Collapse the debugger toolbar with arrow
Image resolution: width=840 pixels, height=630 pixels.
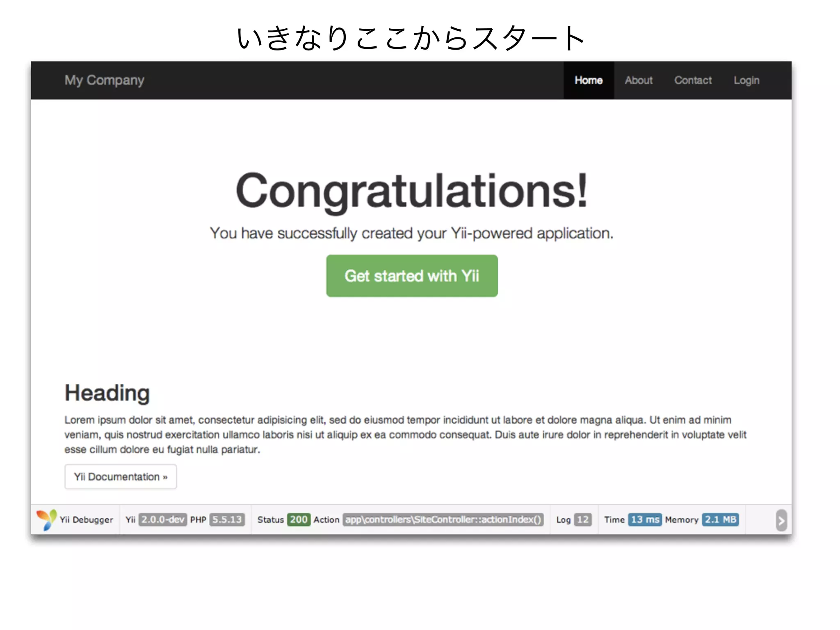click(781, 520)
